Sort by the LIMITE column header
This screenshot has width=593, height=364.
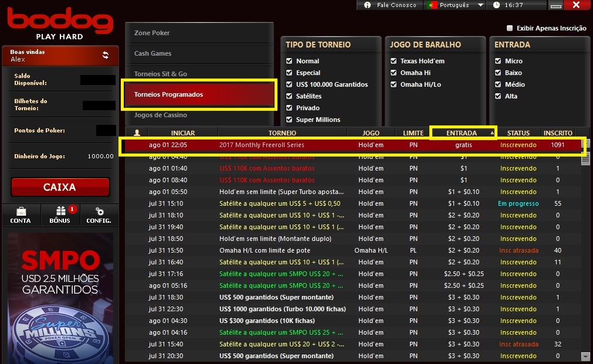tap(414, 132)
